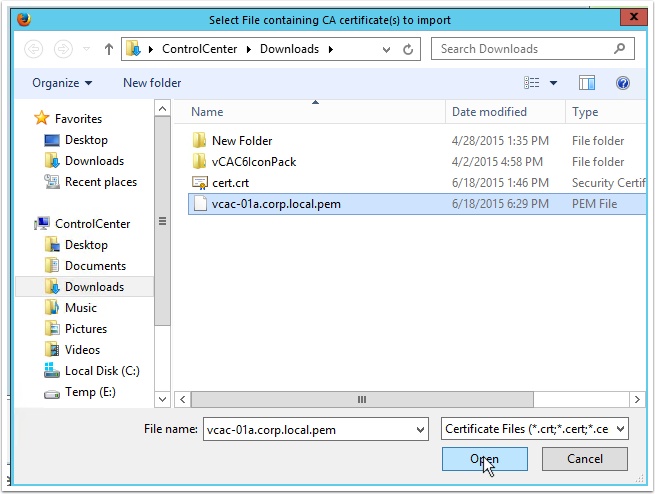Click the horizontal scrollbar thumb
Image resolution: width=655 pixels, height=494 pixels.
tap(362, 400)
